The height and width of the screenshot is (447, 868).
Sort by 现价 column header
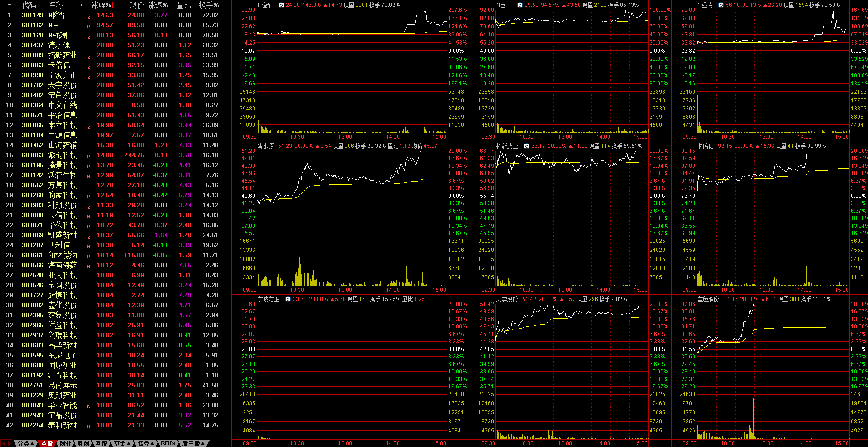[x=136, y=5]
